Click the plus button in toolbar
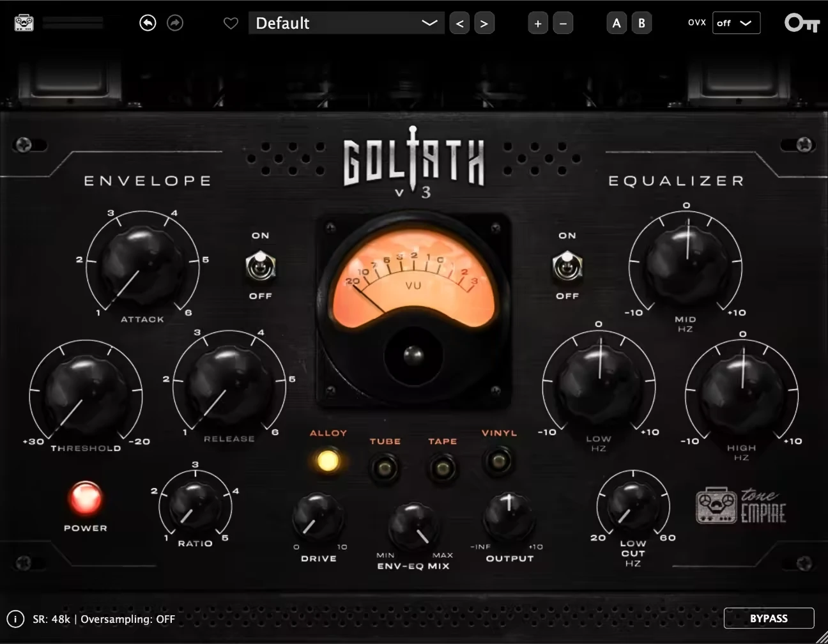Screen dimensions: 828x644 pos(538,24)
